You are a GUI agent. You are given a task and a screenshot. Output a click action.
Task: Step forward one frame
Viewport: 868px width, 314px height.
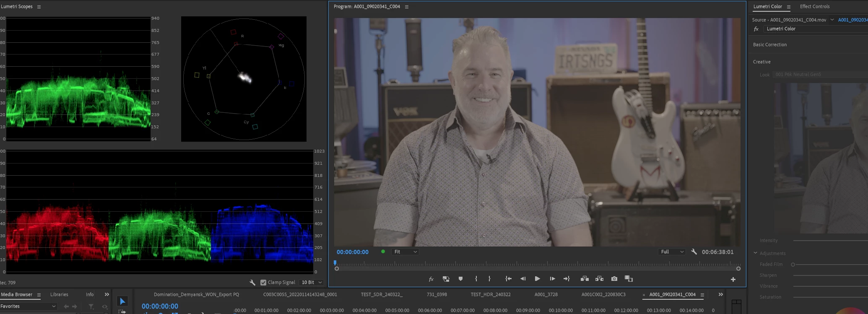point(552,279)
